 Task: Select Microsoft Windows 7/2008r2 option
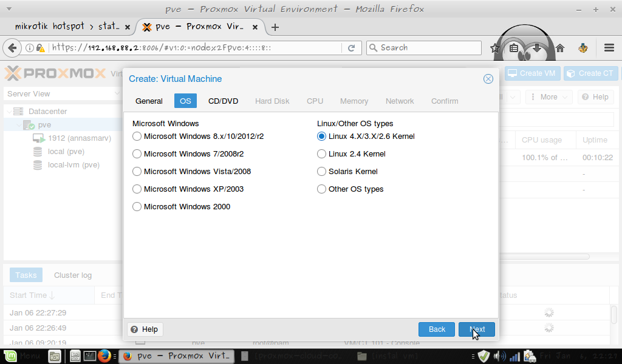[x=137, y=153]
